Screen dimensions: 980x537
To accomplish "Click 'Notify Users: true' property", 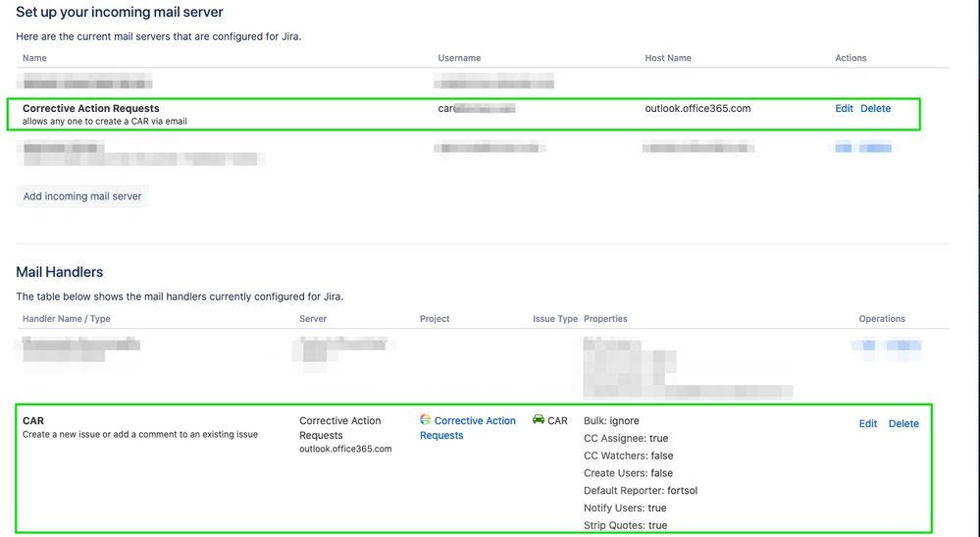I will coord(625,509).
